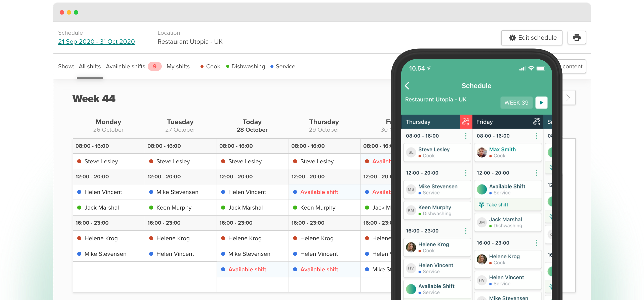Switch to the Available shifts tab
The width and height of the screenshot is (644, 300).
[125, 67]
